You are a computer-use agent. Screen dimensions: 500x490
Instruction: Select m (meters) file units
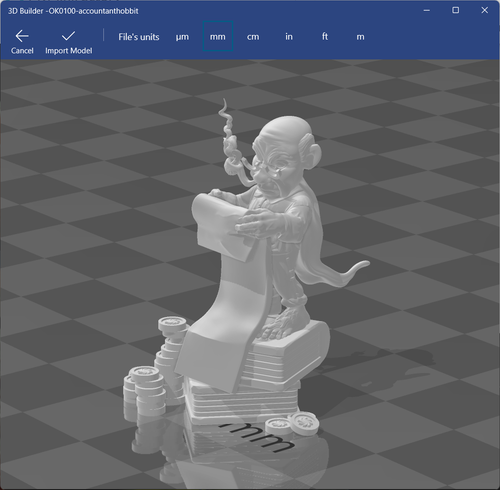pos(360,37)
